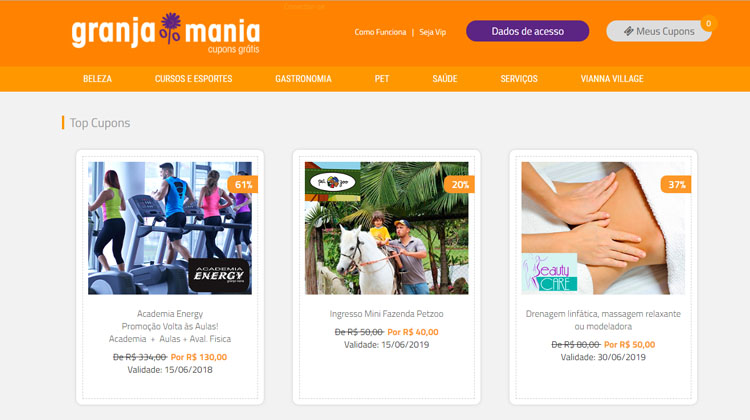
Task: Follow the Como Funciona link
Action: click(x=380, y=32)
